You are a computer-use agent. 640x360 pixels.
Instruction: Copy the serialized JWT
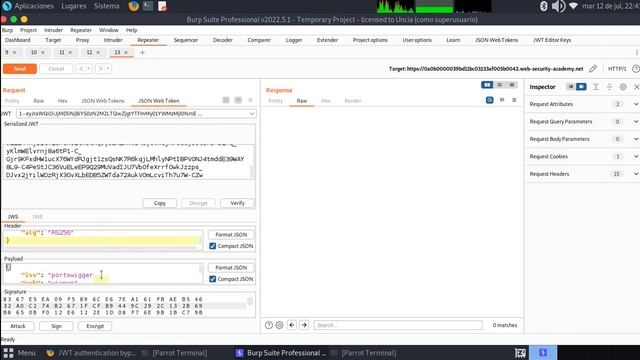(160, 203)
